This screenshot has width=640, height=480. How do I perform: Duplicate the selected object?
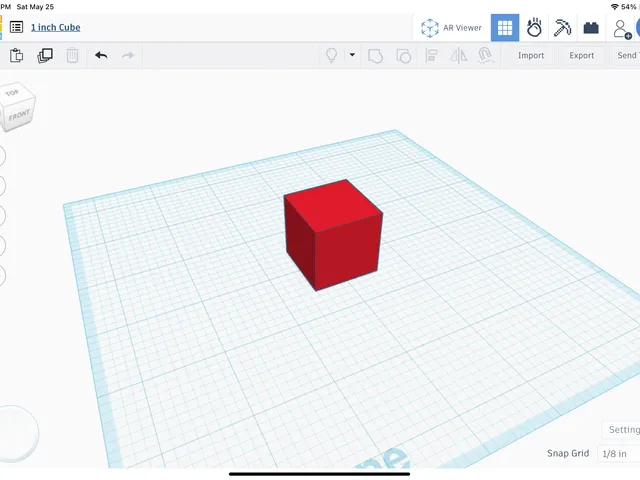tap(45, 55)
